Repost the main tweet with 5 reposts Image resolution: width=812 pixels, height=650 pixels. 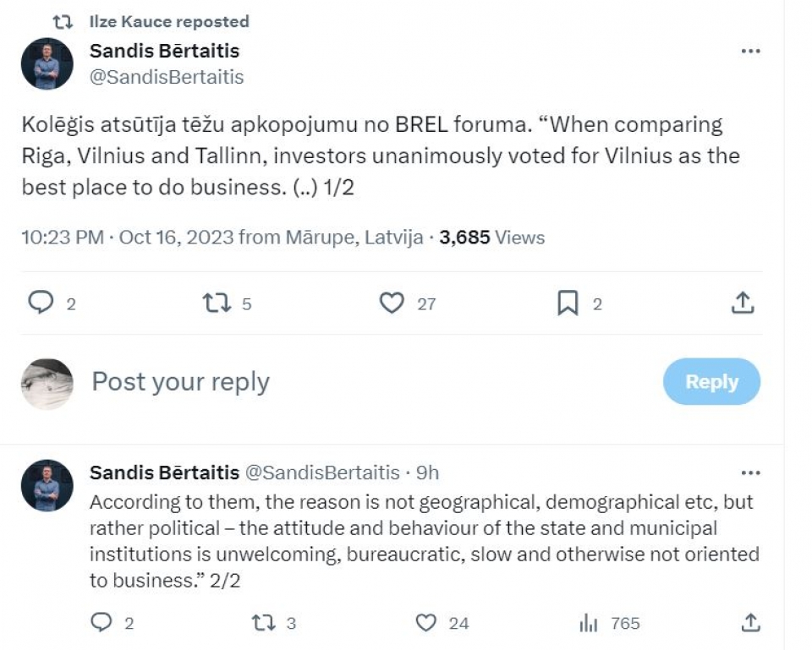(217, 303)
